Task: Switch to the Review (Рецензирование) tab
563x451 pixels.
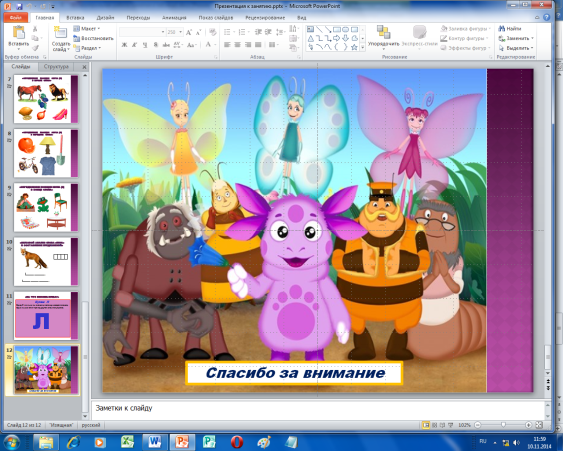Action: click(265, 18)
